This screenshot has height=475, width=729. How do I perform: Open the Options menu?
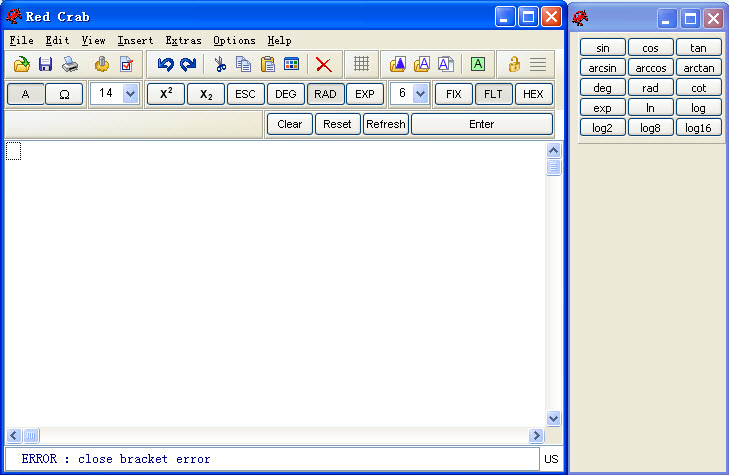[234, 40]
